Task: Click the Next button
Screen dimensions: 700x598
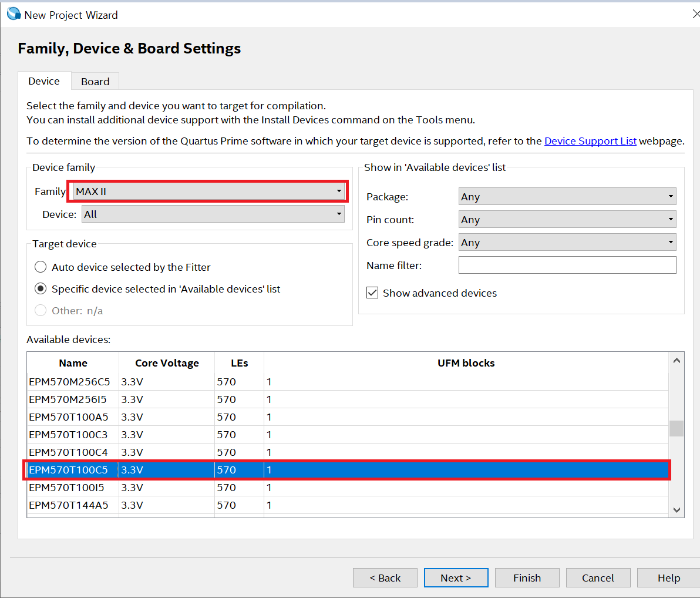Action: click(x=456, y=578)
